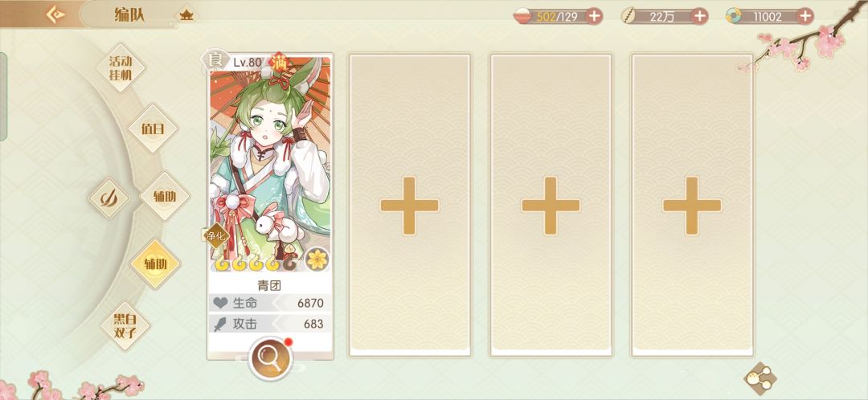Image resolution: width=868 pixels, height=400 pixels.
Task: Click plus next to 22万 currency
Action: click(x=700, y=16)
